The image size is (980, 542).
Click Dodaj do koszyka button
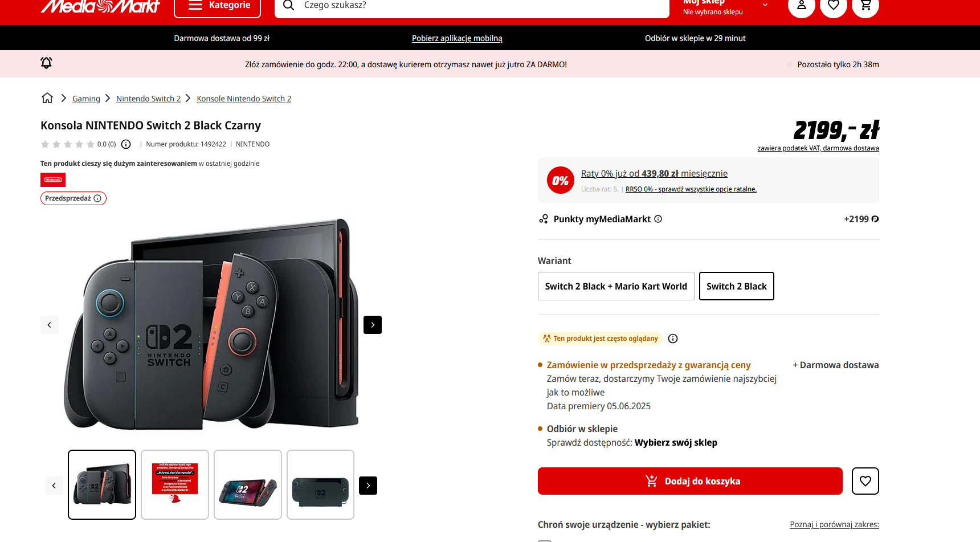690,481
